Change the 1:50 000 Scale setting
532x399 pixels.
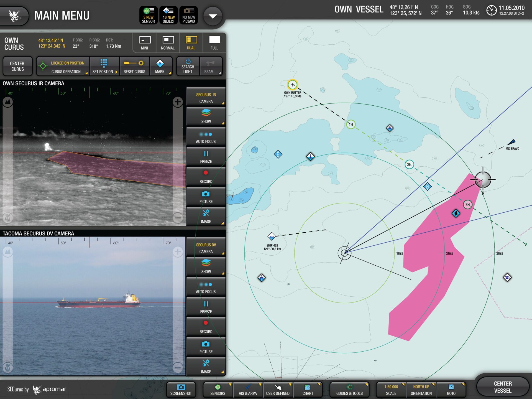click(x=391, y=390)
